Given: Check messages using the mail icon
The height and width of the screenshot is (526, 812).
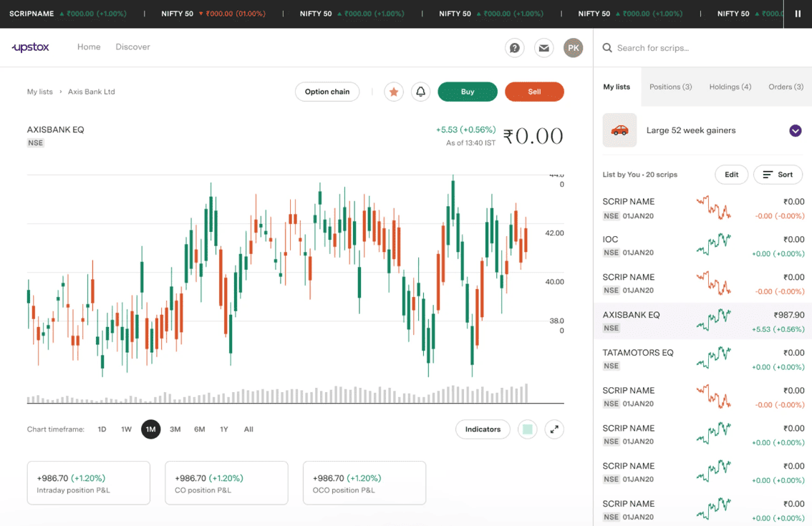Looking at the screenshot, I should point(543,47).
